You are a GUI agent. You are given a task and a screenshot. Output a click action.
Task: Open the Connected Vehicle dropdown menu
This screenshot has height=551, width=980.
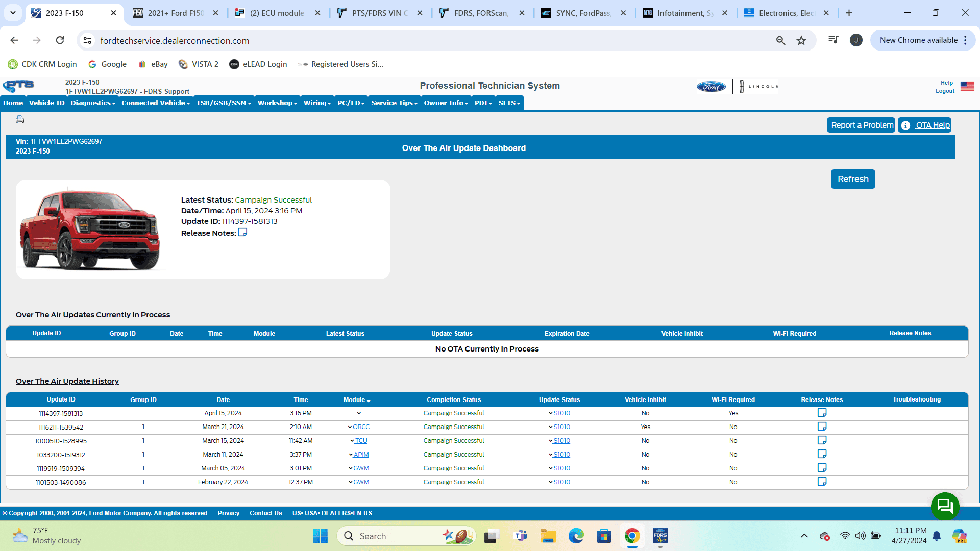click(156, 103)
